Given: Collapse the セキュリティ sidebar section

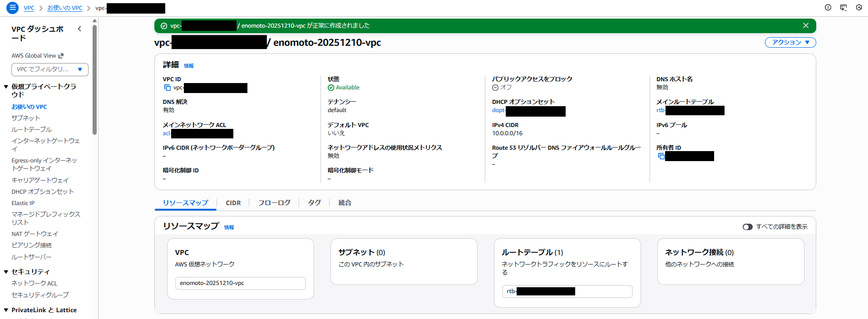Looking at the screenshot, I should click(6, 272).
